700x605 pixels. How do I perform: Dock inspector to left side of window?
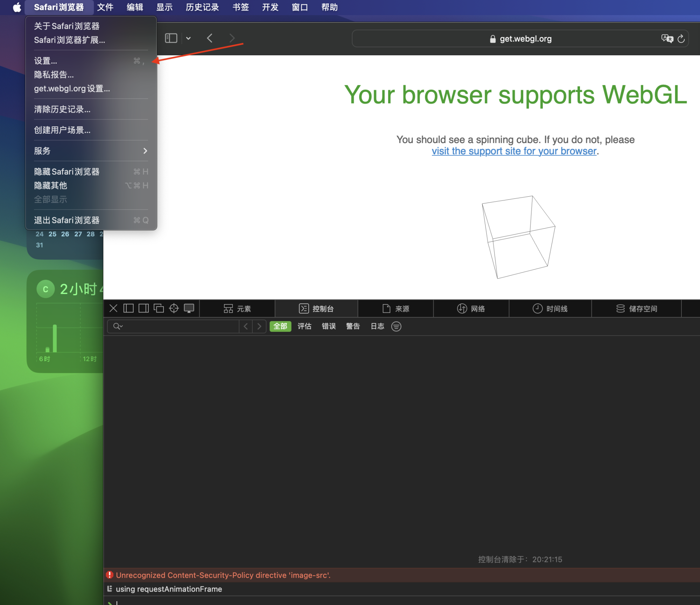[x=128, y=308]
